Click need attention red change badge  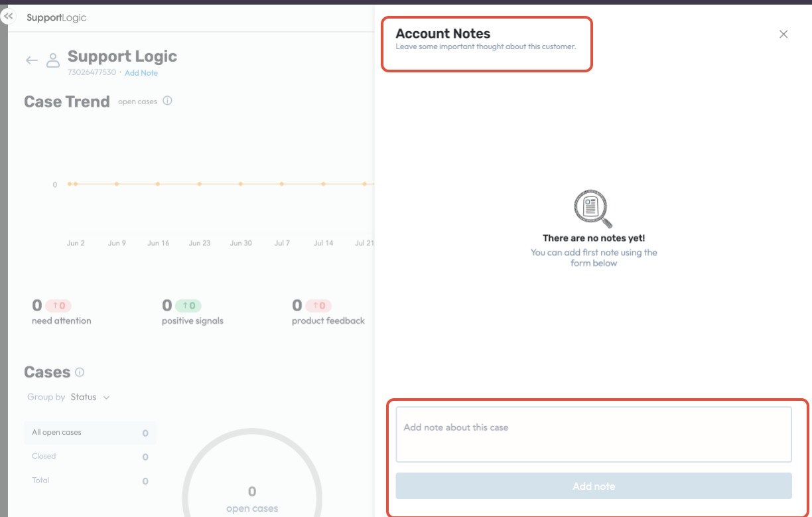pos(58,306)
